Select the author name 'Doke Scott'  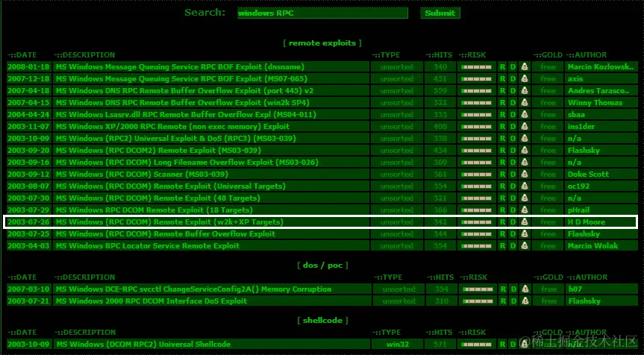(588, 174)
